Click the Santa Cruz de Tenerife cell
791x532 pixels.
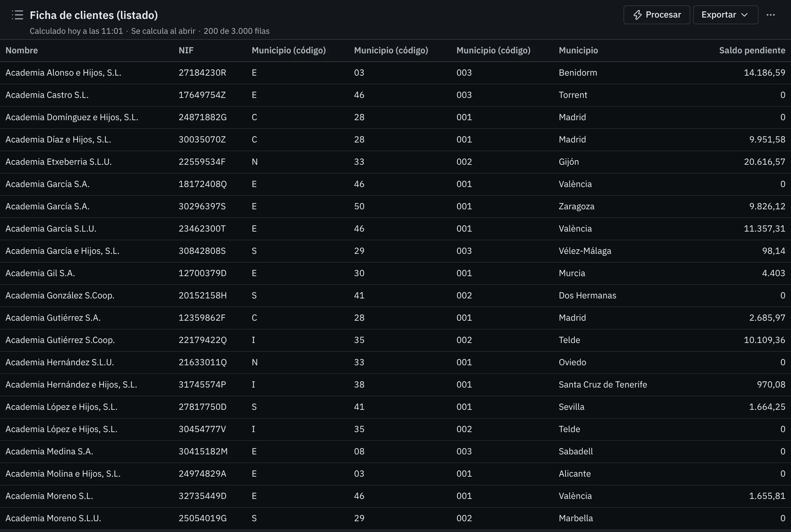point(603,384)
